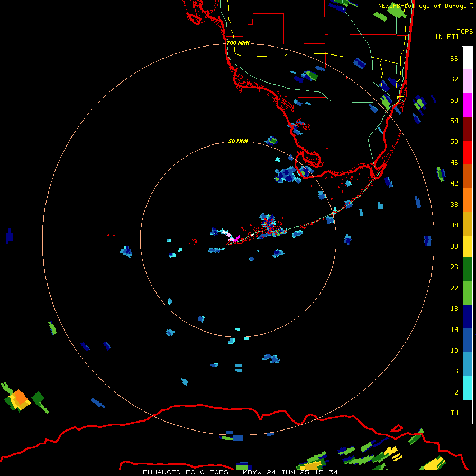Click the legend value '2'
The height and width of the screenshot is (476, 476).
(x=456, y=392)
